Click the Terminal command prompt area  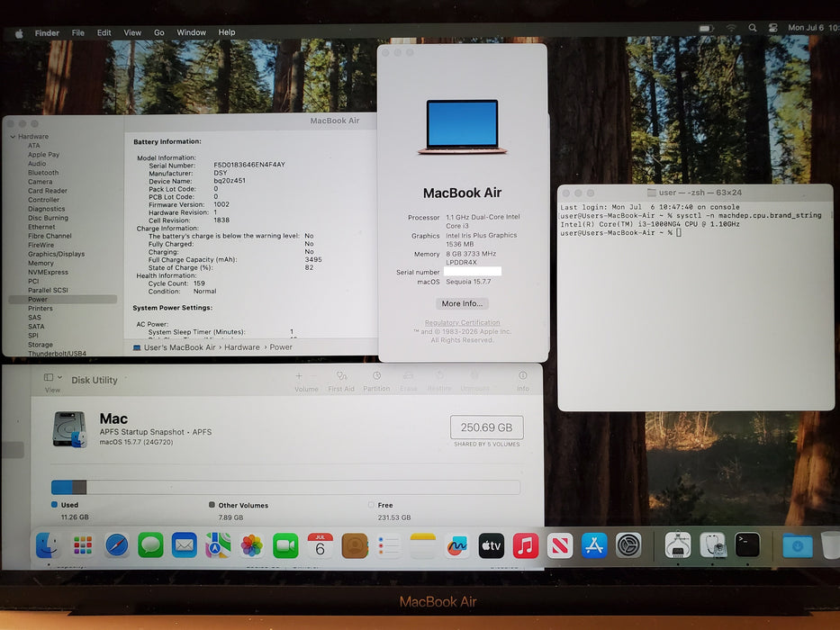679,232
